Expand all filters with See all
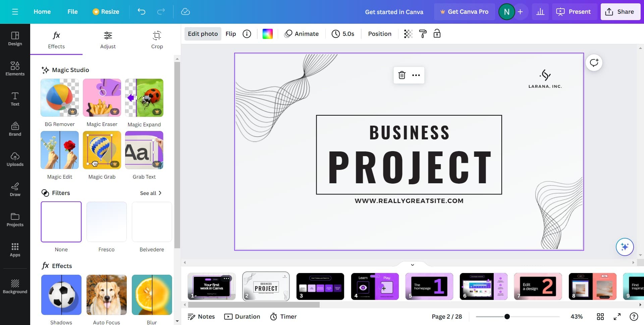The width and height of the screenshot is (644, 325). [x=151, y=193]
